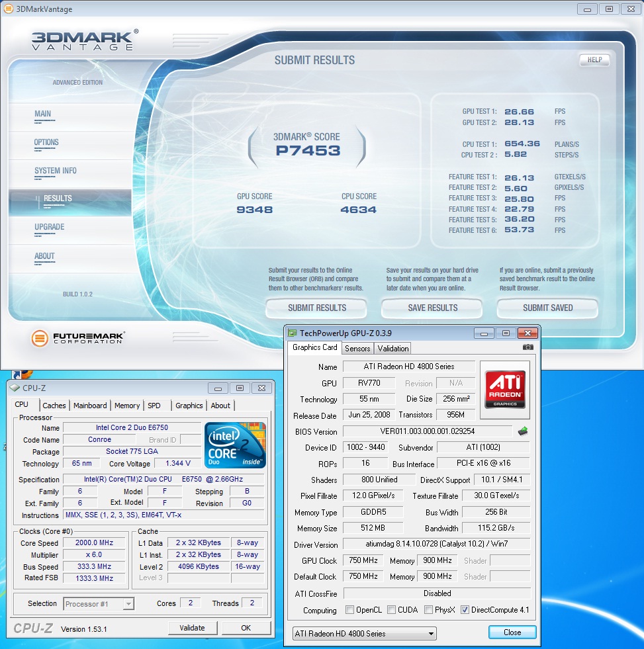Click the SUBMIT SAVED button
Image resolution: width=644 pixels, height=649 pixels.
pyautogui.click(x=547, y=308)
